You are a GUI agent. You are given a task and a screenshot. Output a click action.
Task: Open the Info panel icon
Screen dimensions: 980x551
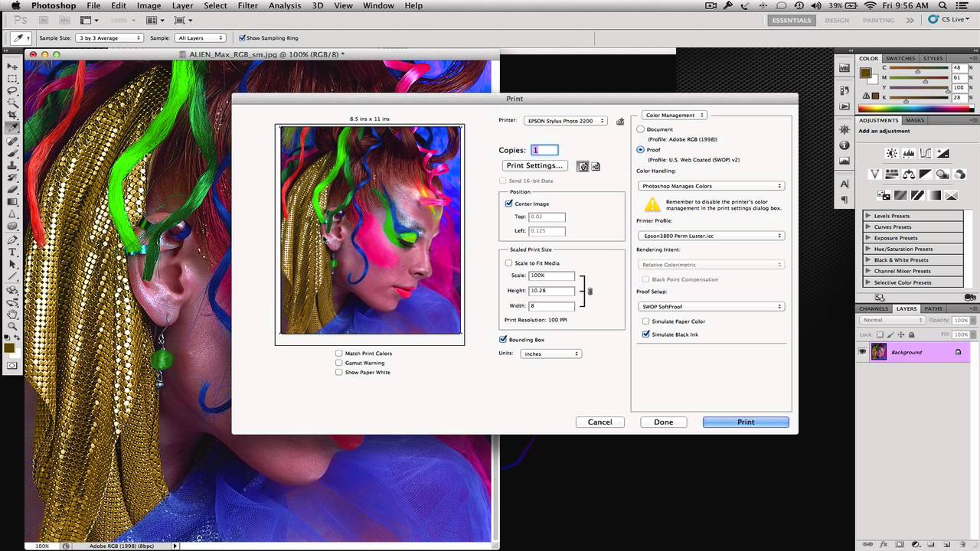click(x=844, y=145)
